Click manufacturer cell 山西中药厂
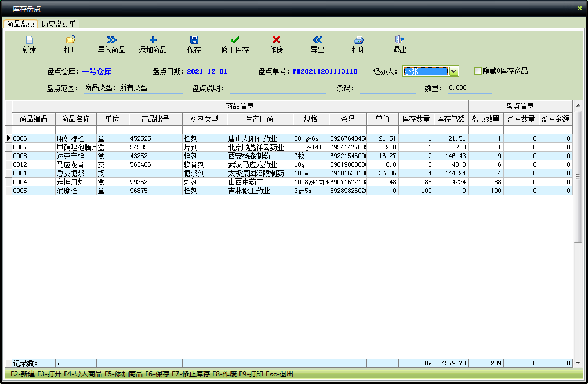Image resolution: width=588 pixels, height=384 pixels. point(260,182)
